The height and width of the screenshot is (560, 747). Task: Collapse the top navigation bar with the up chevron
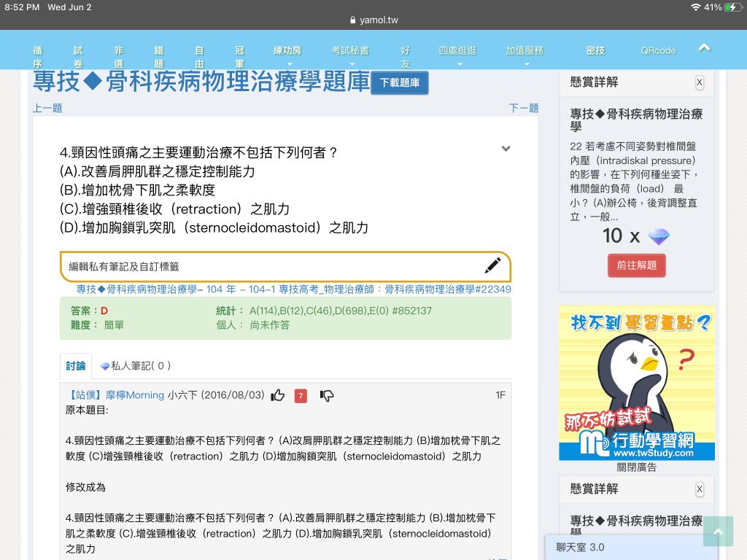(704, 48)
